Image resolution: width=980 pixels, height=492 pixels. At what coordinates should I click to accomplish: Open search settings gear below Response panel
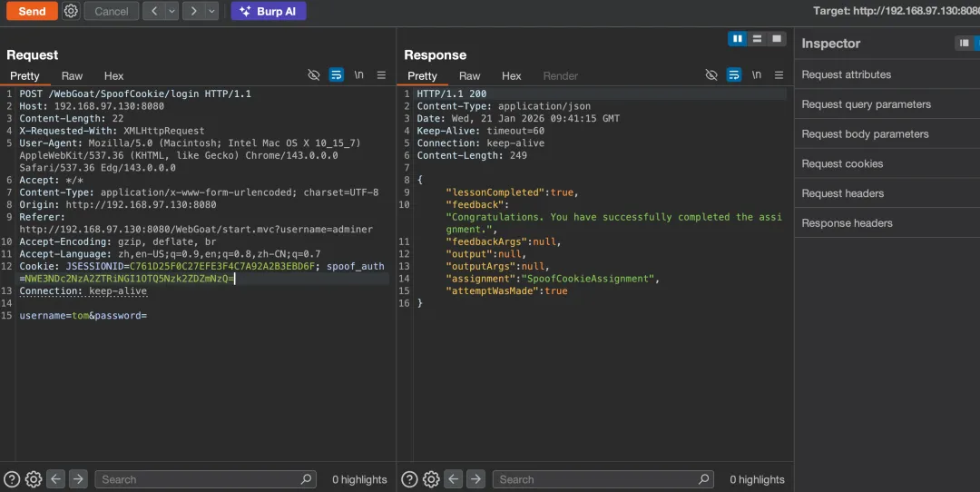[431, 479]
